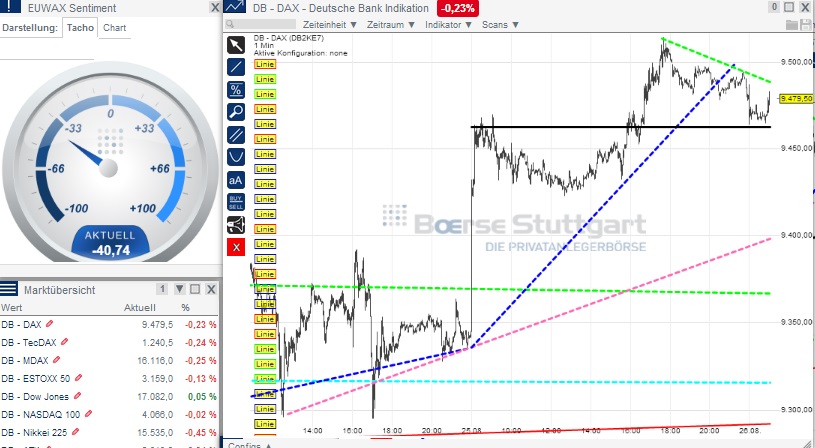Viewport: 815px width, 448px height.
Task: Save chart with the floppy disk icon
Action: [807, 24]
